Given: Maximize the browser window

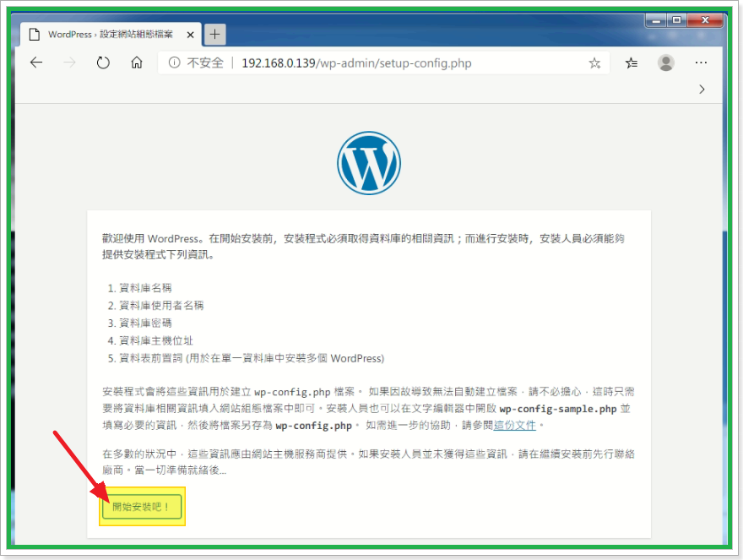Looking at the screenshot, I should [x=676, y=20].
